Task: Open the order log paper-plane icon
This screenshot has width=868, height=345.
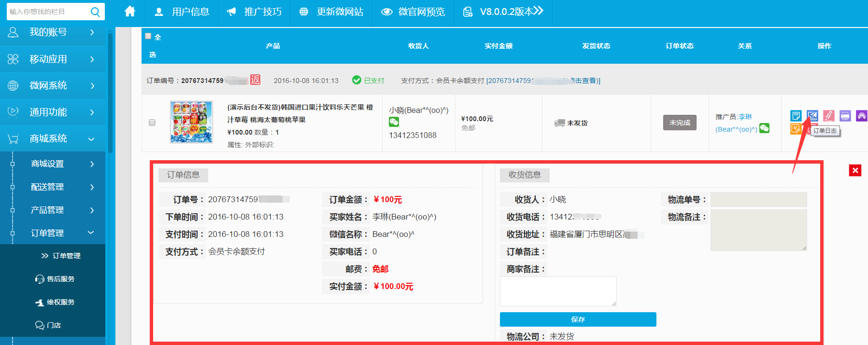Action: [812, 116]
